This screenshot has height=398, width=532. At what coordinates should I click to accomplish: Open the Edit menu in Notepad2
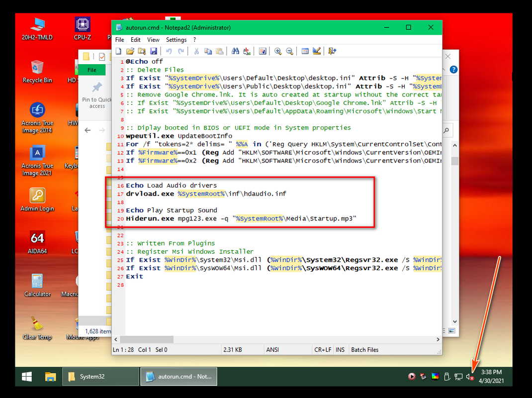click(135, 40)
